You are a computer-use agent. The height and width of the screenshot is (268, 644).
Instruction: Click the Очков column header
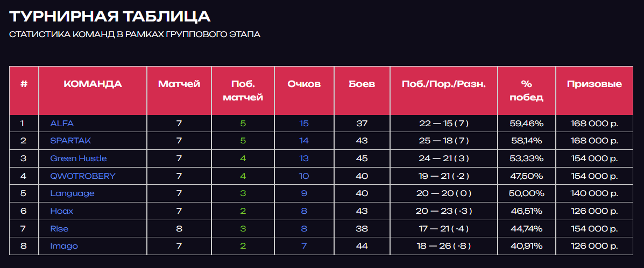(x=304, y=84)
